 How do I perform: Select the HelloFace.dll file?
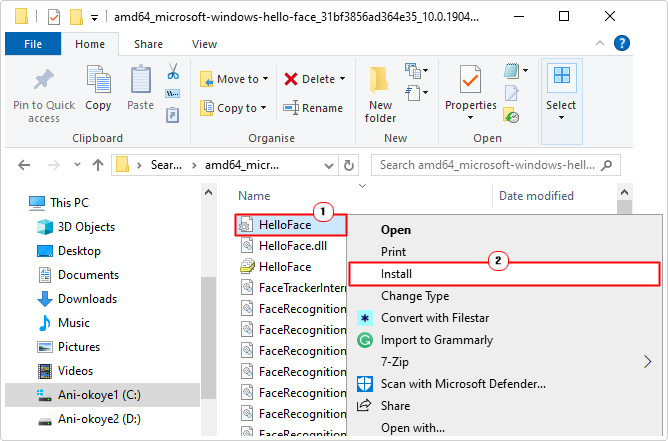tap(284, 246)
